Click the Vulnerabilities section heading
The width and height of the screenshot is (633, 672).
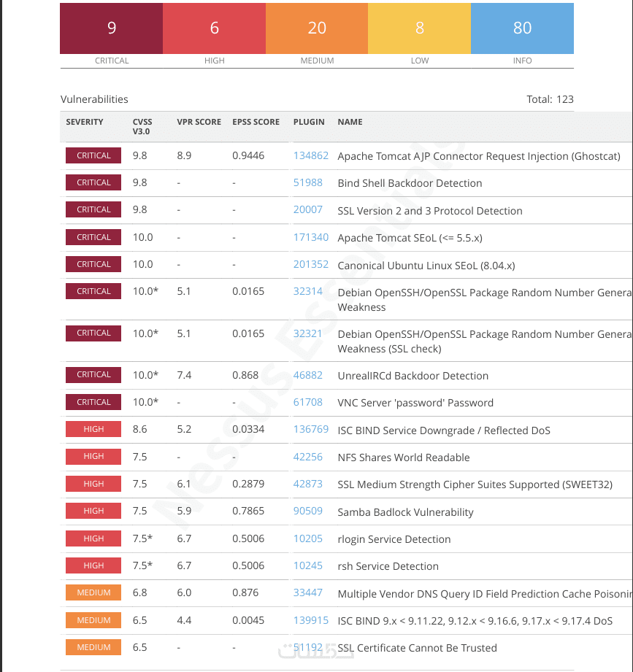(94, 99)
